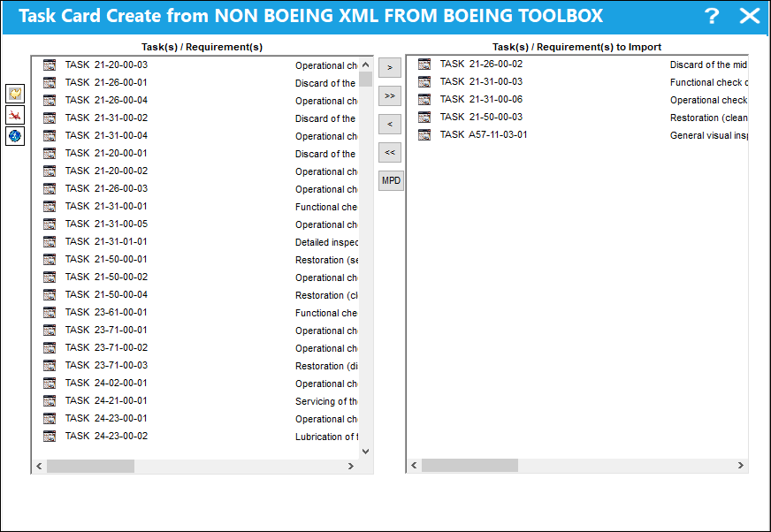771x532 pixels.
Task: Click 'Functional check' in import list
Action: pos(708,82)
